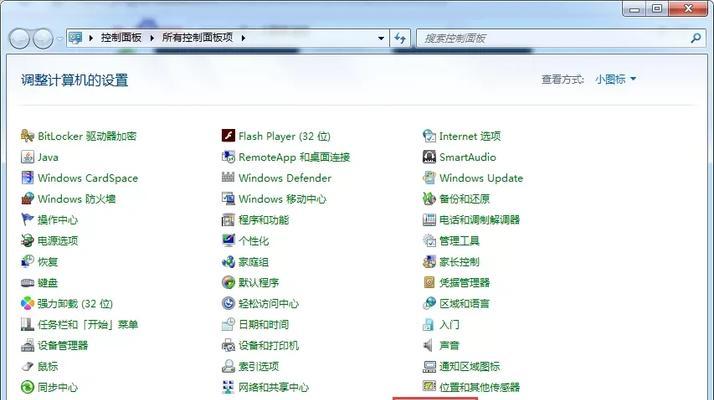Open the 电源选项 icon
Image resolution: width=714 pixels, height=400 pixels.
[28, 241]
